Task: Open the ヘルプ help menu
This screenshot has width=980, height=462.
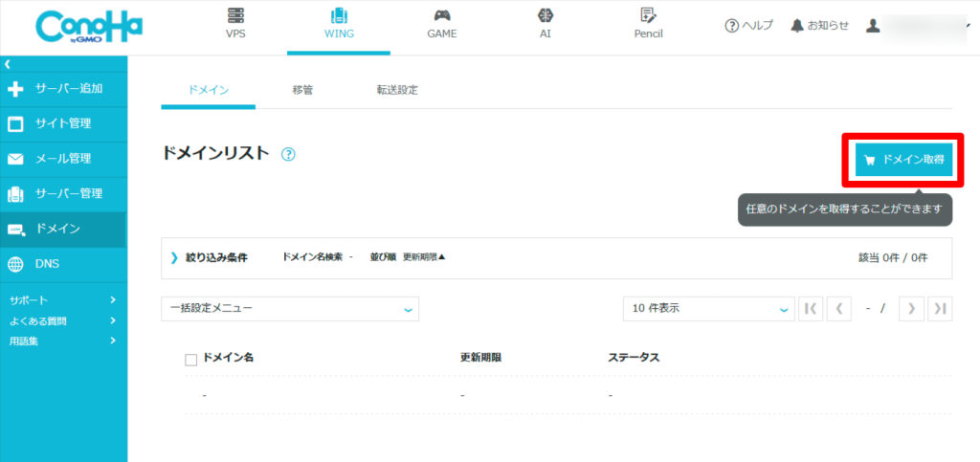Action: click(748, 26)
